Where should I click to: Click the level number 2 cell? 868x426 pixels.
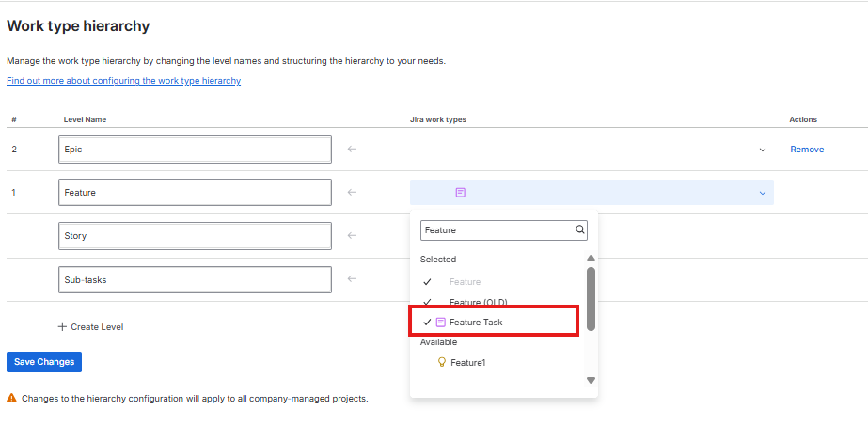(x=14, y=150)
